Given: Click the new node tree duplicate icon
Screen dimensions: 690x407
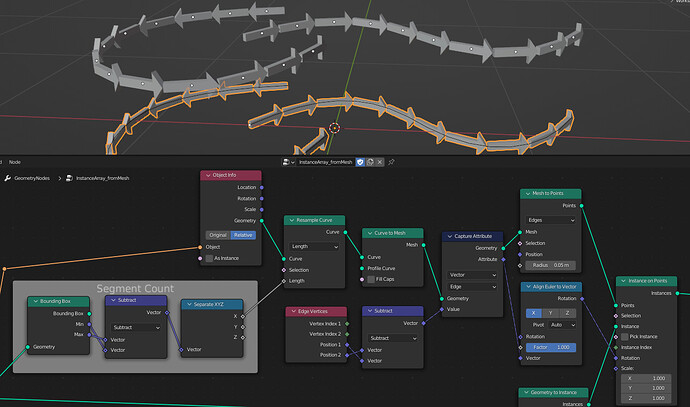Looking at the screenshot, I should tap(370, 162).
